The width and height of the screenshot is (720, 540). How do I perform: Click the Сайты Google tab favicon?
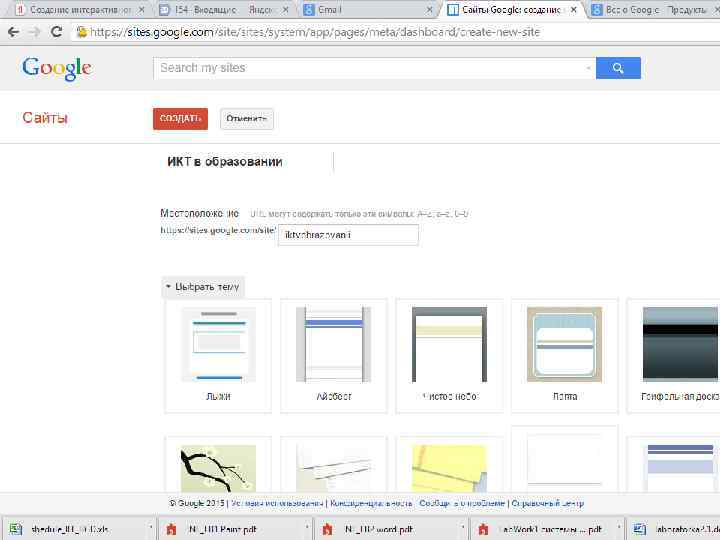(x=453, y=9)
